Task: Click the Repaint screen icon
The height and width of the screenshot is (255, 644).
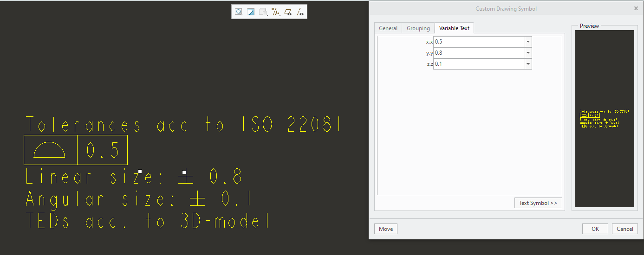Action: pos(251,12)
